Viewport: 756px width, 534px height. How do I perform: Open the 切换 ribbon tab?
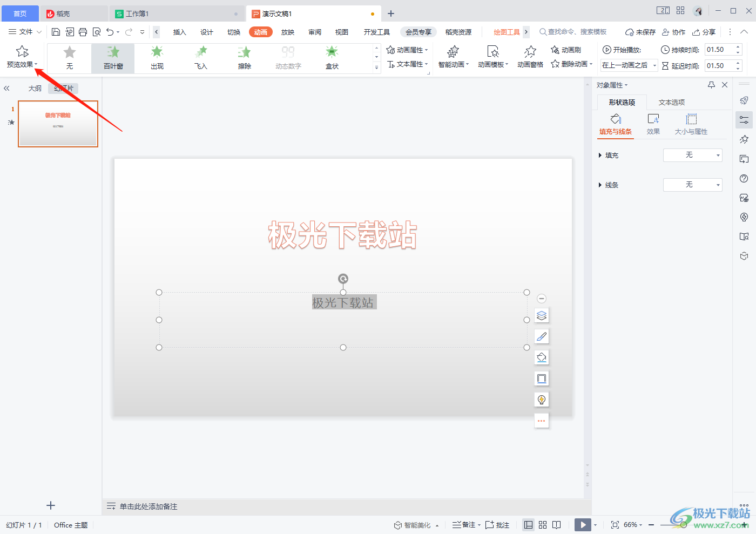point(233,32)
